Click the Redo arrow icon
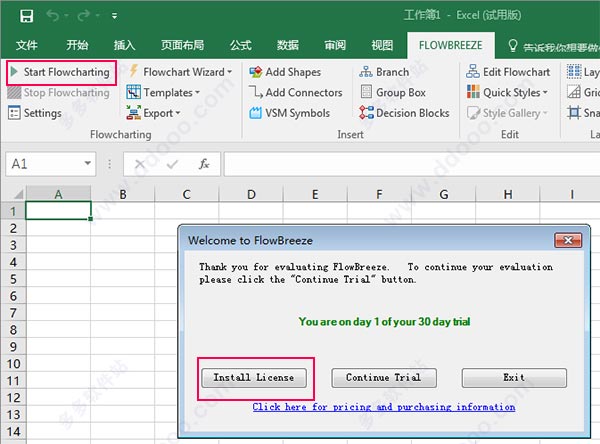Viewport: 600px width, 444px height. [x=83, y=16]
